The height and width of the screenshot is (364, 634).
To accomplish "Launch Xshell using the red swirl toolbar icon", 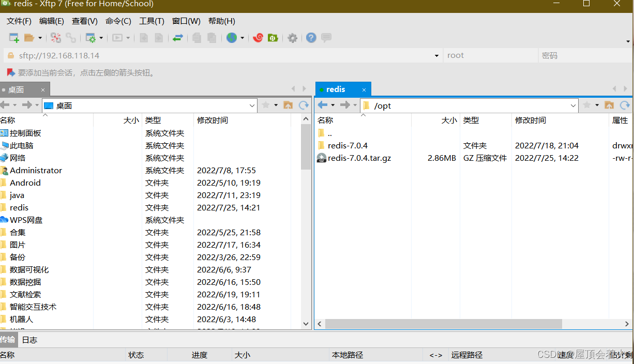I will pos(258,37).
